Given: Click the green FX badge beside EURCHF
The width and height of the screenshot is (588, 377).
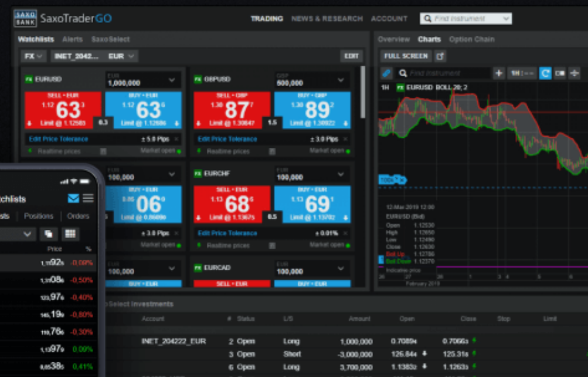Looking at the screenshot, I should click(198, 174).
